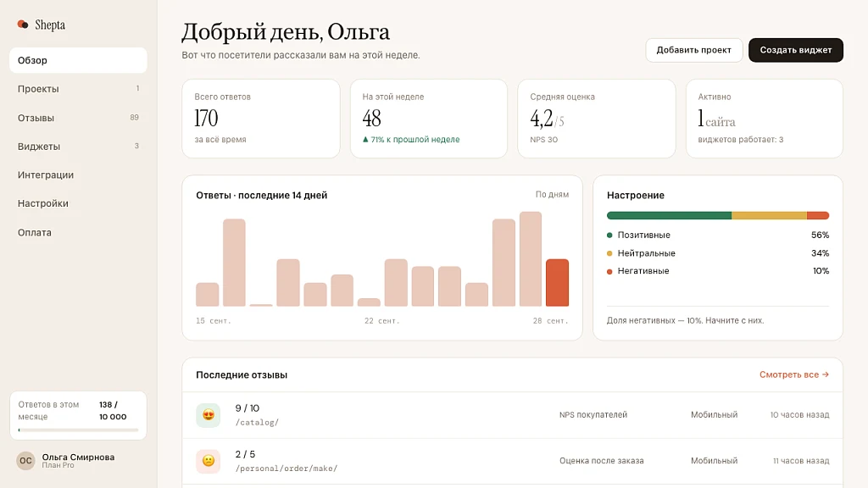Open the ОС user avatar
Viewport: 868px width, 488px height.
tap(25, 460)
